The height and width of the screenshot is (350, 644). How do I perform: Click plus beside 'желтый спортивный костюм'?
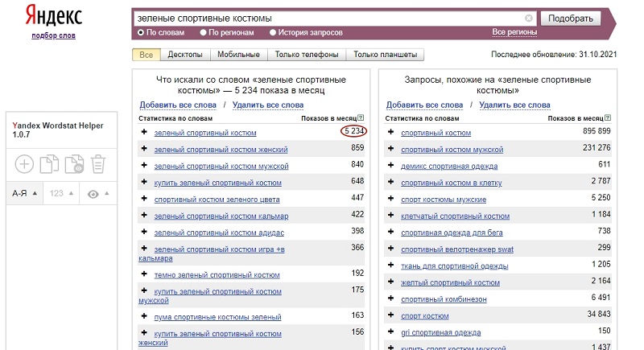(x=391, y=282)
